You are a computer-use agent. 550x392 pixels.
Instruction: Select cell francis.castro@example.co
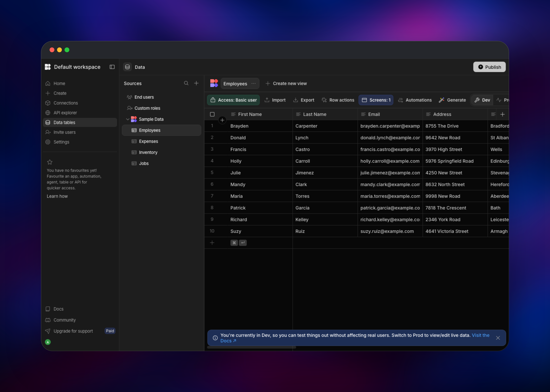click(390, 149)
